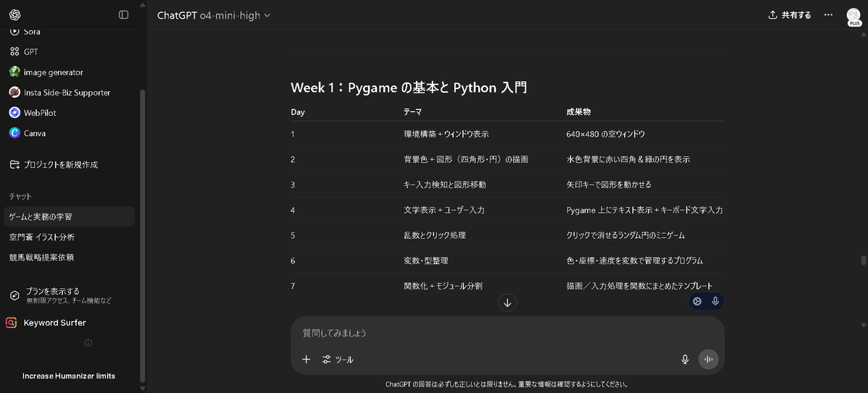Focus the 質問してみましょう message input
868x393 pixels.
click(507, 333)
